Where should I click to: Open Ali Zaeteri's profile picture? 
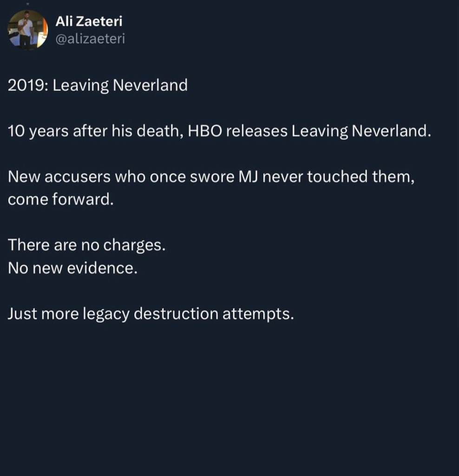pos(28,29)
